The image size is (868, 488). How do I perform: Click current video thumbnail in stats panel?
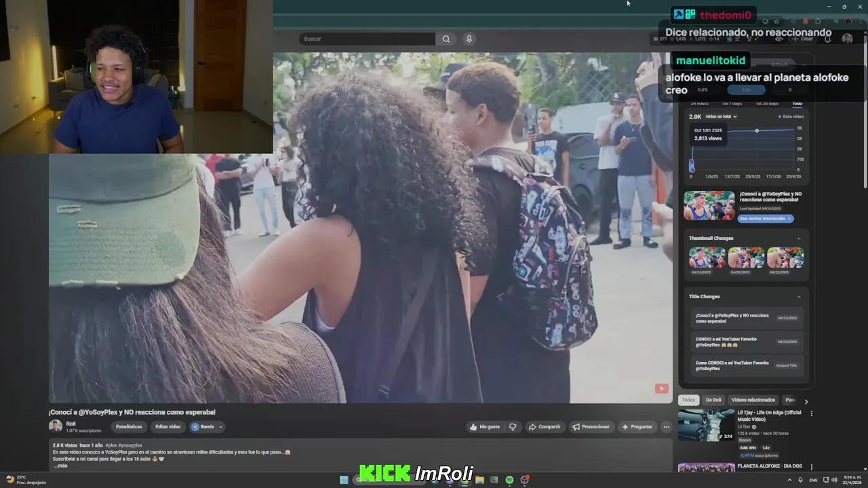pyautogui.click(x=709, y=205)
